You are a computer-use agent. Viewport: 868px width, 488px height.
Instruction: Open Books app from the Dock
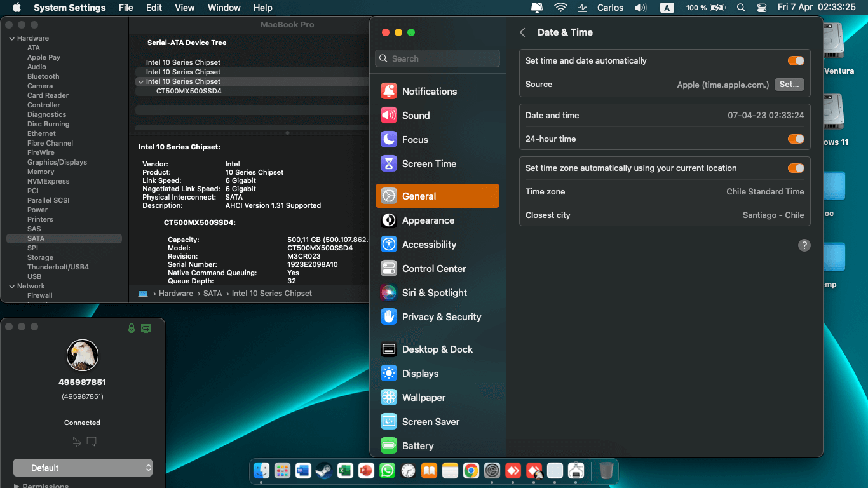(x=429, y=470)
